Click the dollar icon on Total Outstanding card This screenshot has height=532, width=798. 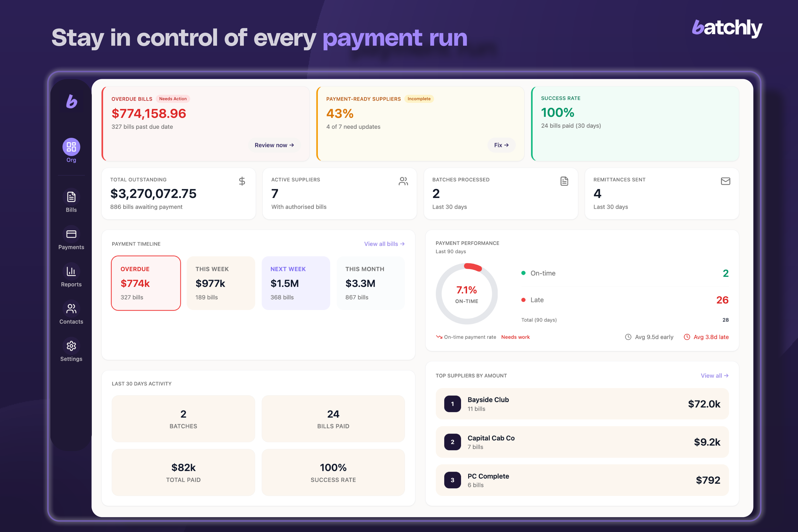tap(242, 181)
